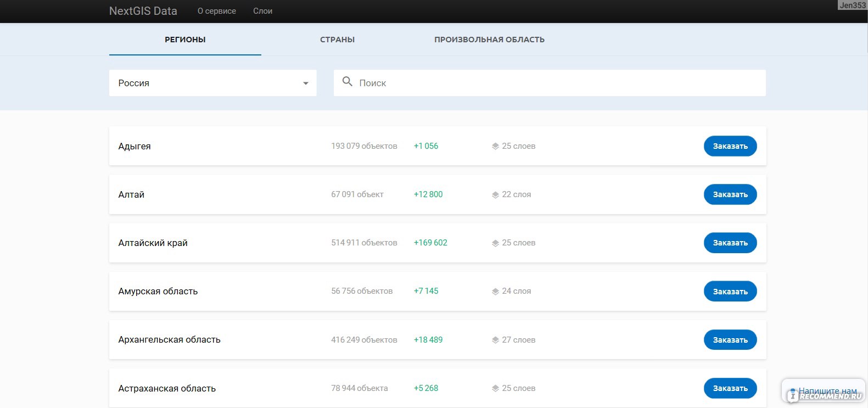Open the О сервисе menu item

coord(217,11)
